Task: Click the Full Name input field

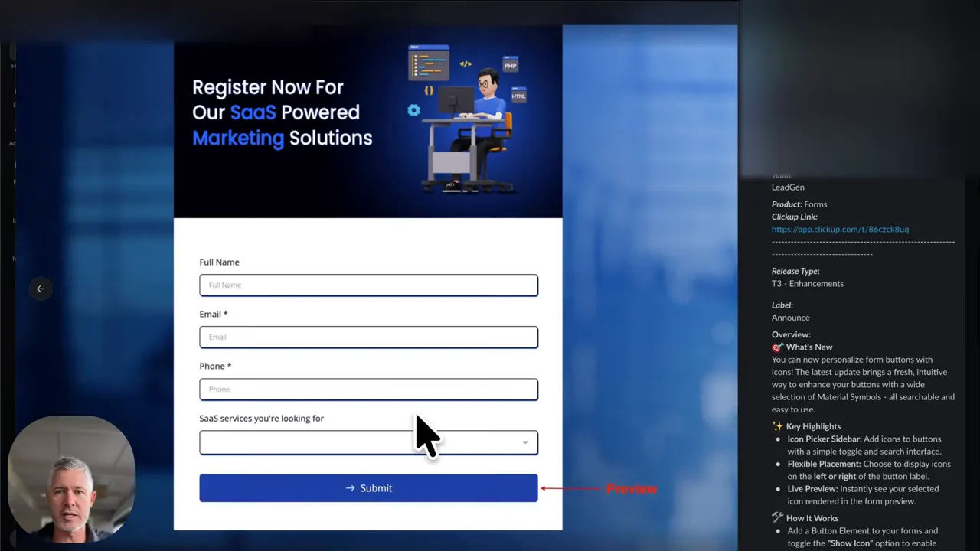Action: point(368,285)
